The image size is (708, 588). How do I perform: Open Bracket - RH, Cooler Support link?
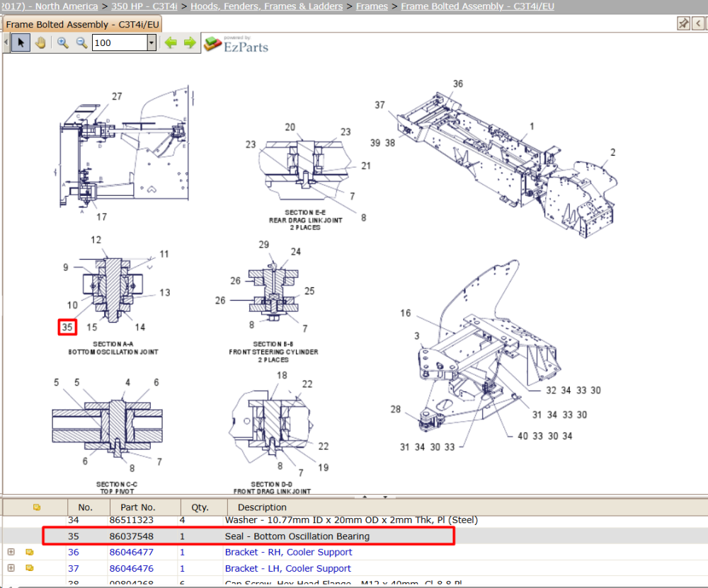click(289, 552)
